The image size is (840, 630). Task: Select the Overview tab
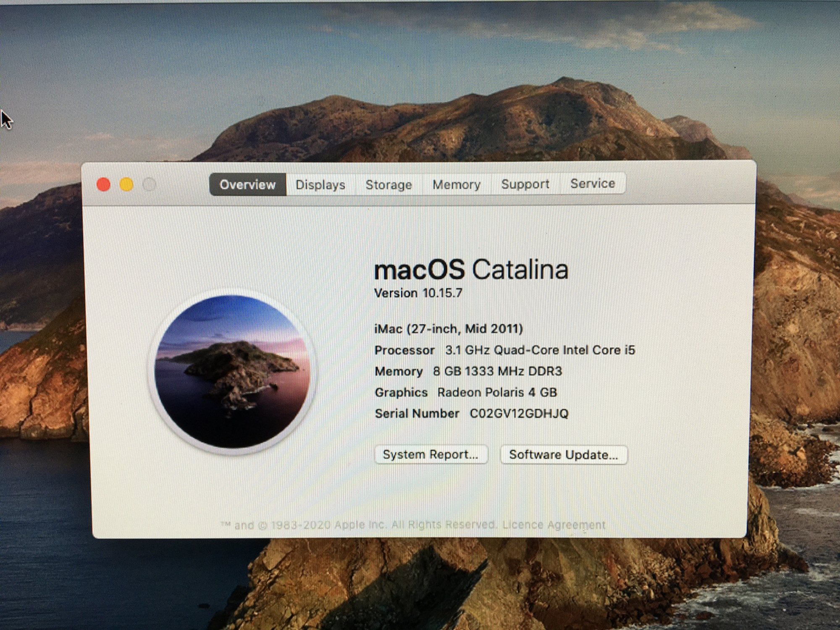point(247,185)
